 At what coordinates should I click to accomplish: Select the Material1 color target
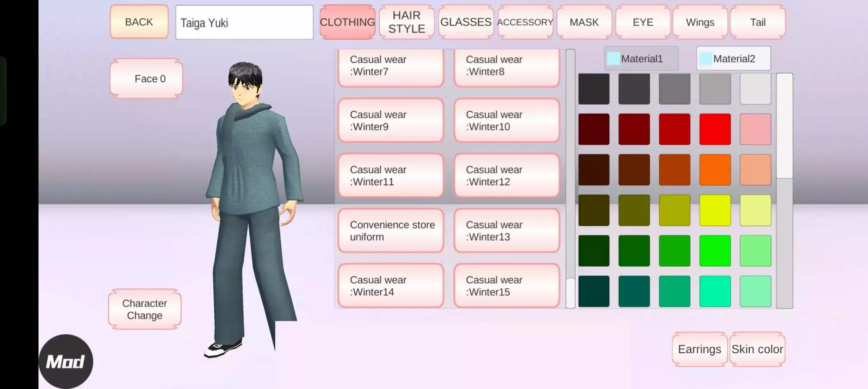point(641,58)
